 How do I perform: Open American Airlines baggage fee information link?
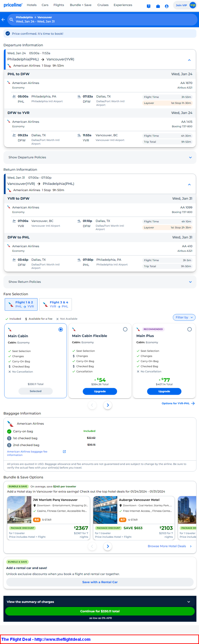(x=27, y=453)
